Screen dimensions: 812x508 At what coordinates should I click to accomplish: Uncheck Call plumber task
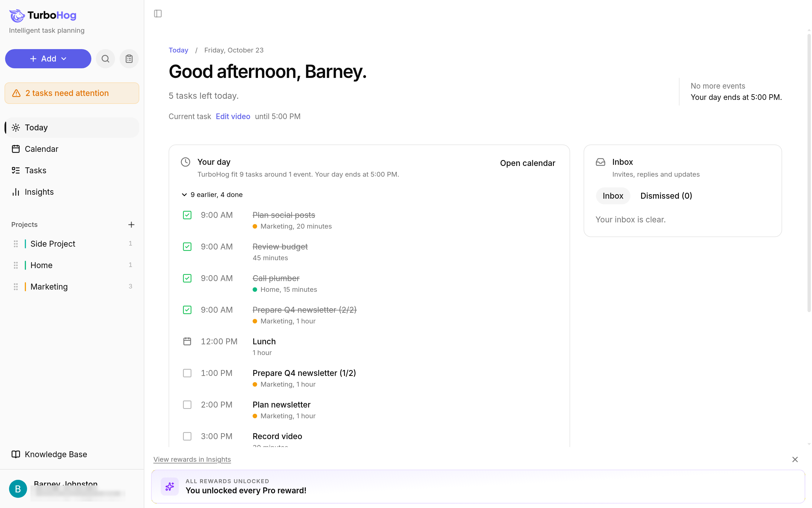pyautogui.click(x=187, y=278)
